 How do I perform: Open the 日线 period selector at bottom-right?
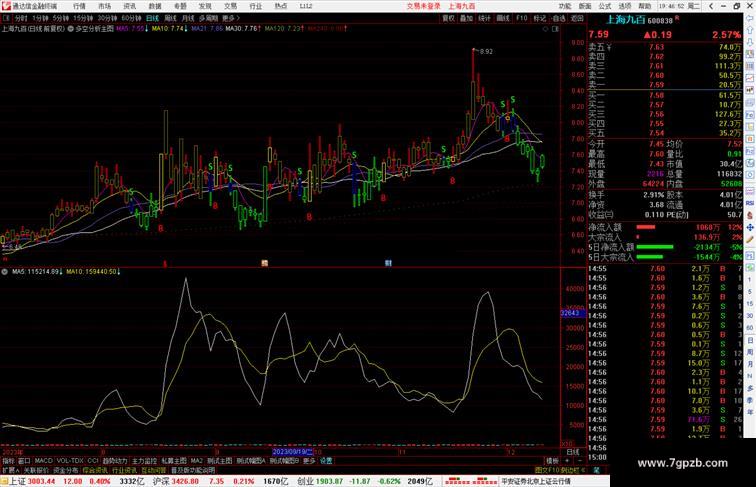[x=573, y=452]
